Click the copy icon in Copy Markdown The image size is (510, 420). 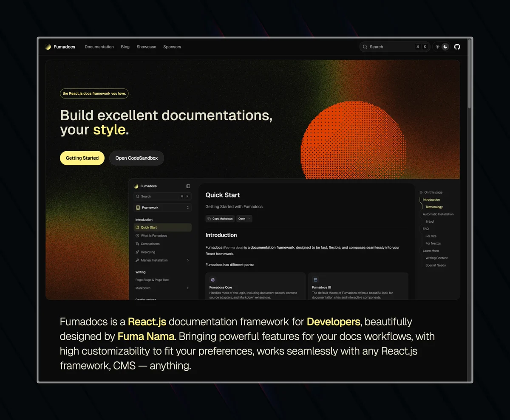click(x=209, y=219)
